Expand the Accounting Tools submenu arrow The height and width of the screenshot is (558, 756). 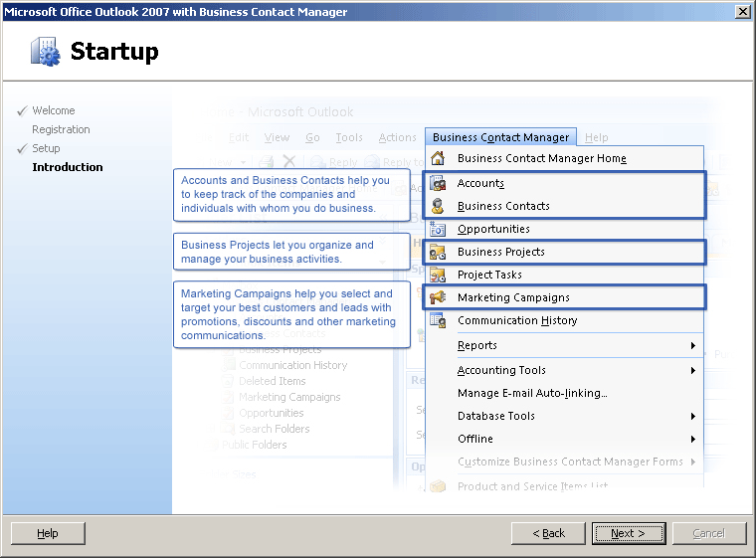point(693,370)
